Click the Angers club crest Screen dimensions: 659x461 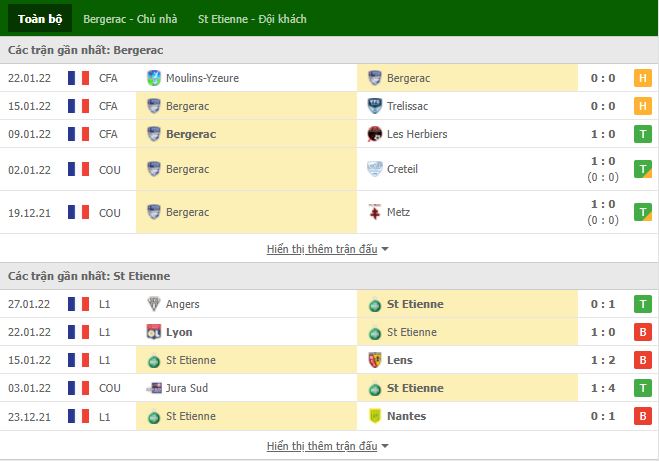154,304
